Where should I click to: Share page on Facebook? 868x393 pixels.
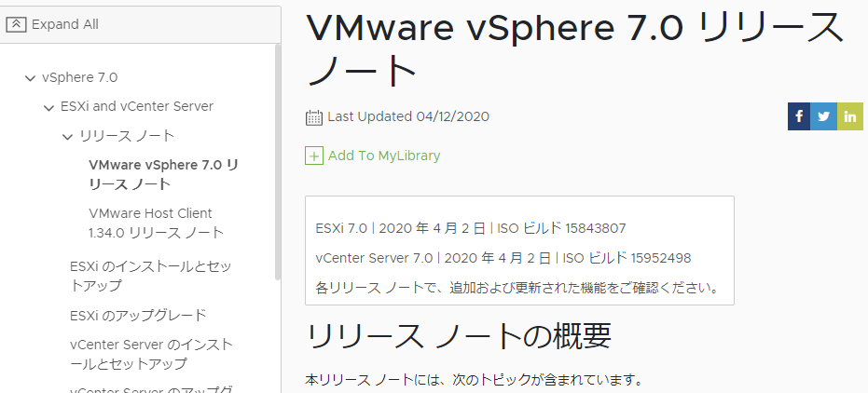click(x=799, y=116)
